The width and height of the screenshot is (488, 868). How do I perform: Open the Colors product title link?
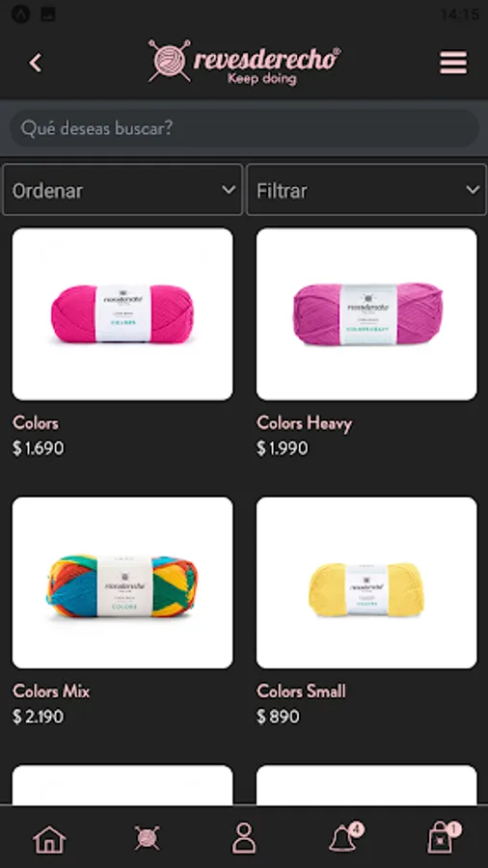point(36,423)
